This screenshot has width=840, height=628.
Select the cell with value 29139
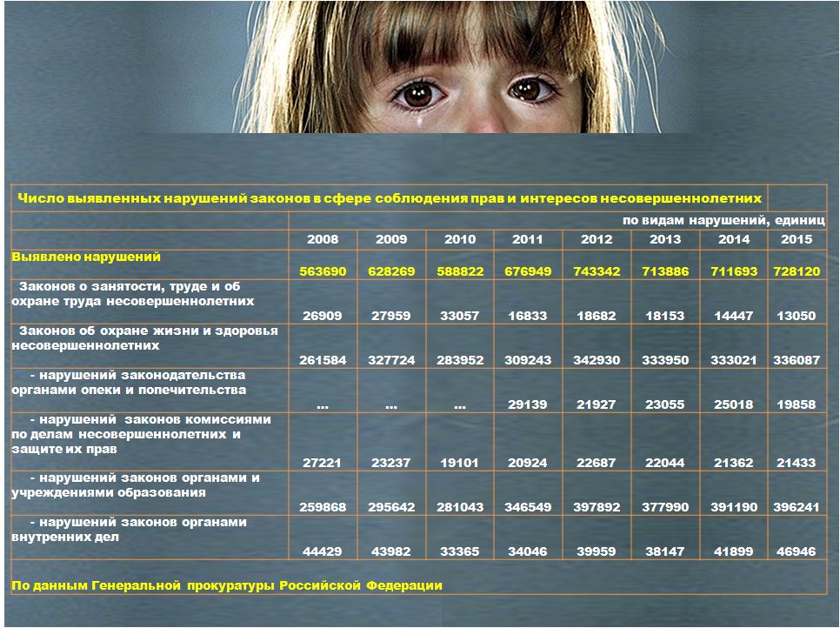(x=528, y=404)
